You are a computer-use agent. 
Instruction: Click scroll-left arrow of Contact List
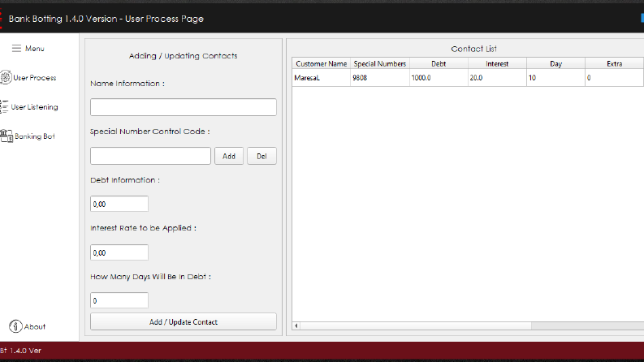click(296, 326)
